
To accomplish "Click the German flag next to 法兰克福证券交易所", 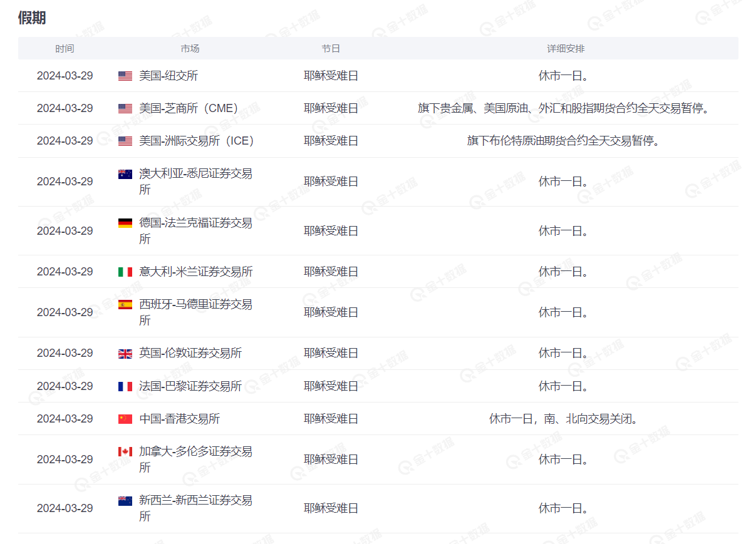I will tap(125, 223).
